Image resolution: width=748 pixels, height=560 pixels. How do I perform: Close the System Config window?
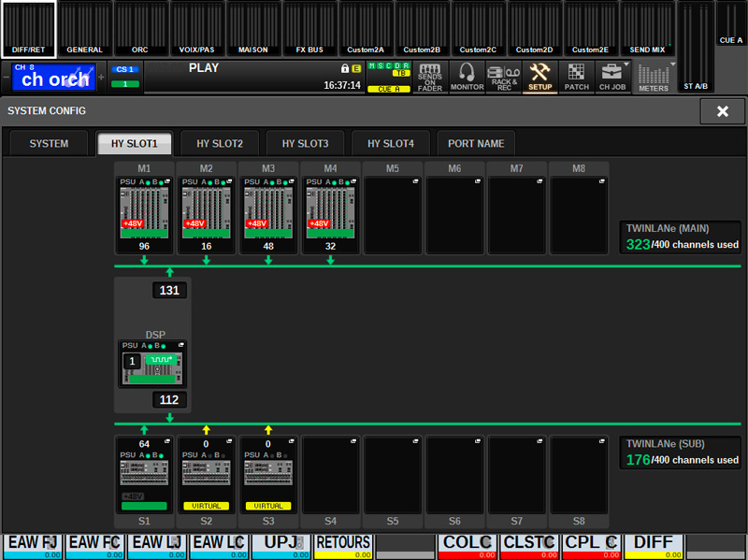pyautogui.click(x=722, y=111)
